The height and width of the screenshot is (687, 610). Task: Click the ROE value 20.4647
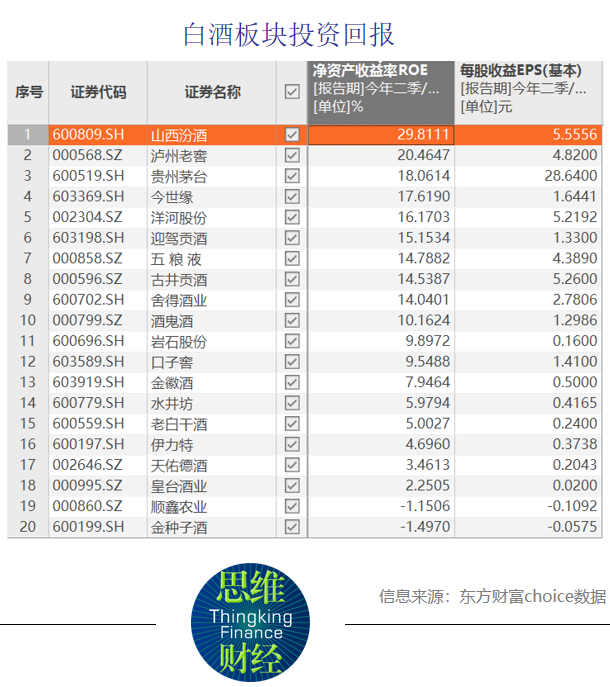click(423, 155)
